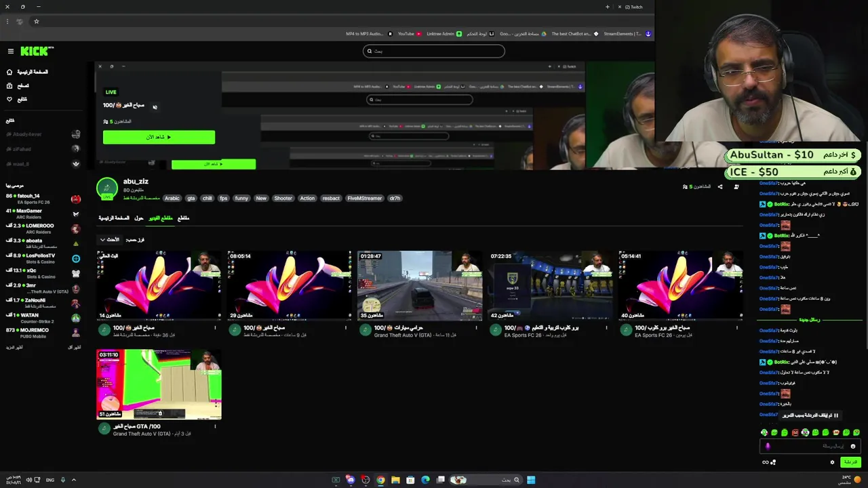
Task: Click the dr7h tag
Action: click(395, 199)
